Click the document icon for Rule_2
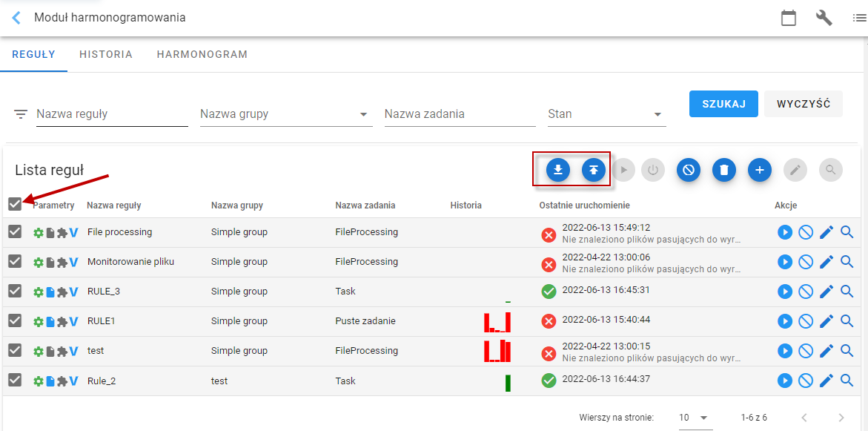868x431 pixels. 50,381
